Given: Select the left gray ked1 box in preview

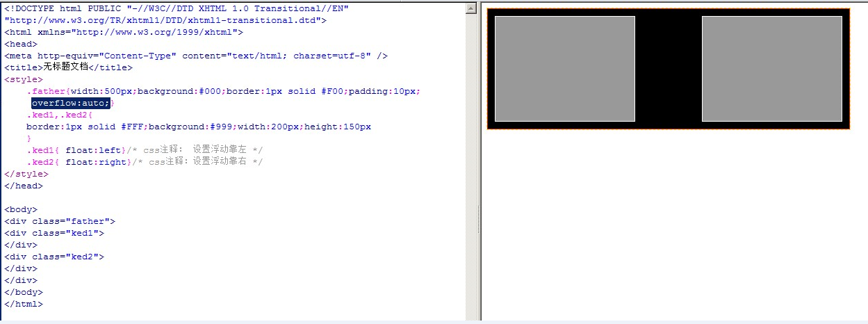Looking at the screenshot, I should pos(565,69).
